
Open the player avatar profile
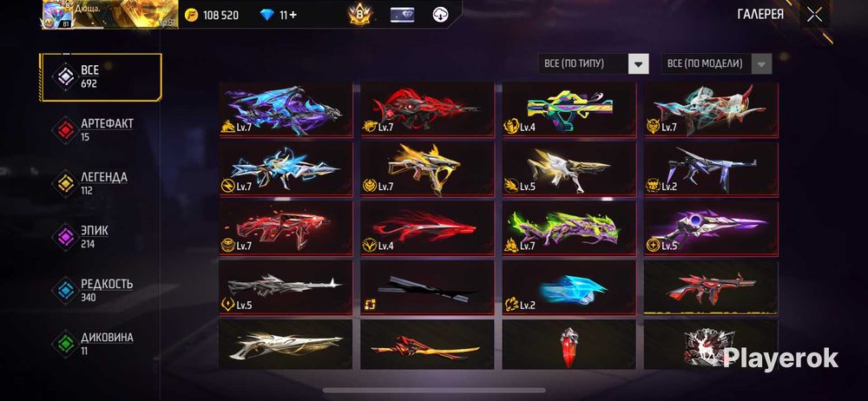point(57,14)
